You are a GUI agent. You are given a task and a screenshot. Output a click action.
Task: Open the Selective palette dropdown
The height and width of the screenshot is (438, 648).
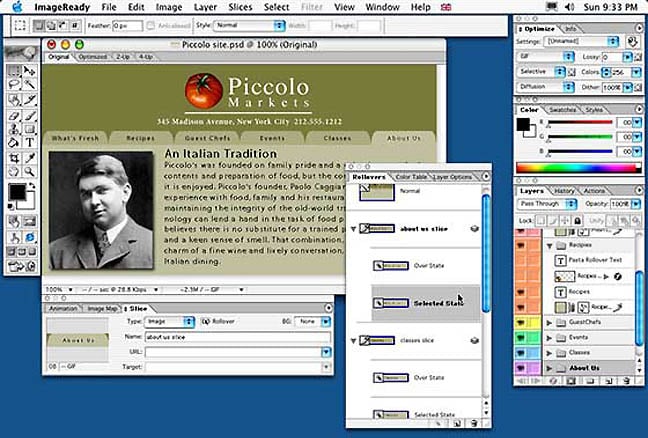(541, 71)
